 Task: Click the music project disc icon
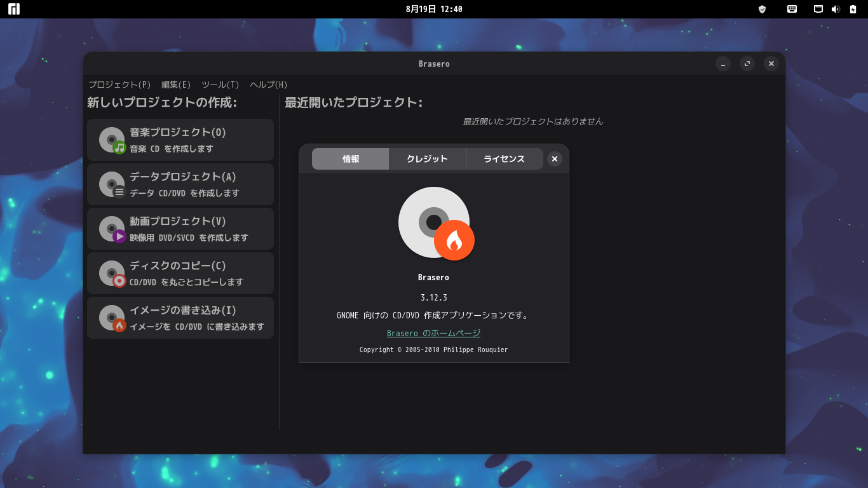click(x=112, y=140)
